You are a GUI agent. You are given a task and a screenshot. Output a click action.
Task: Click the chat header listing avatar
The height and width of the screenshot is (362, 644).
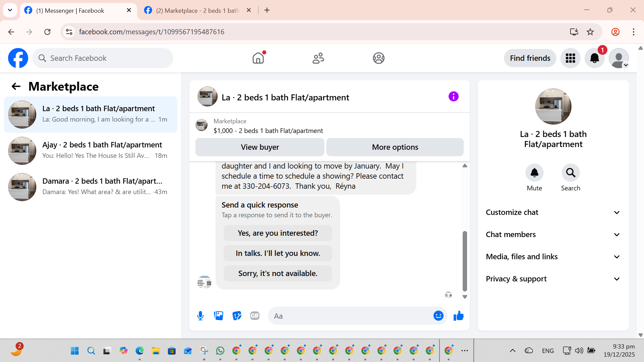tap(207, 96)
